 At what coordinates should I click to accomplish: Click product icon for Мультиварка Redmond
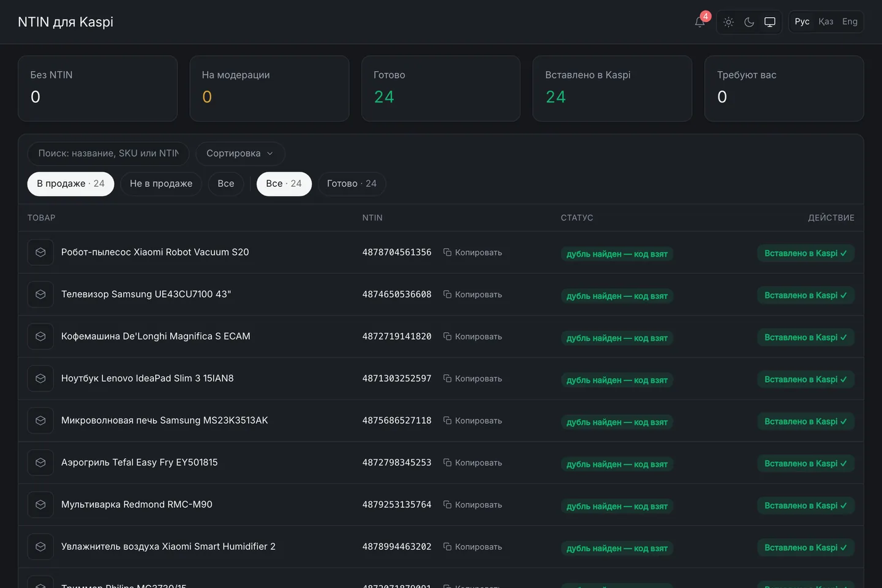[40, 505]
